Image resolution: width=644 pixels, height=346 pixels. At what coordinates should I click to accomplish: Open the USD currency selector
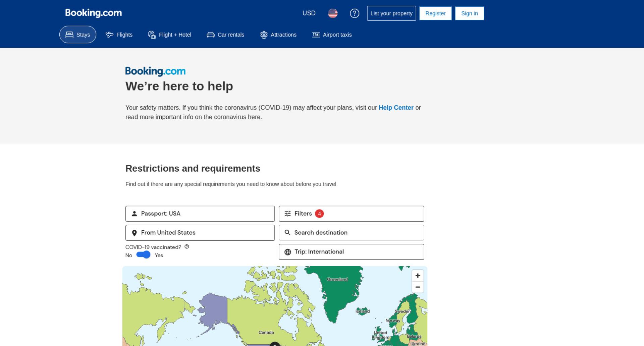point(309,13)
